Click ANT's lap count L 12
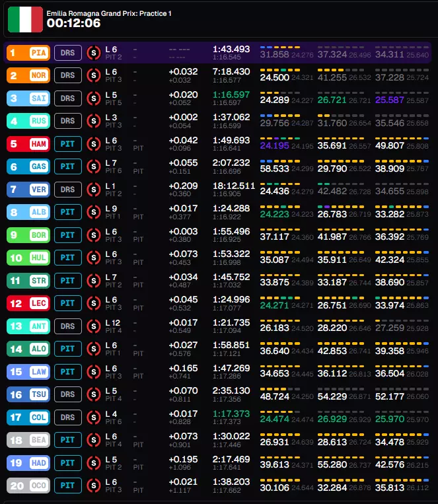 [x=112, y=322]
